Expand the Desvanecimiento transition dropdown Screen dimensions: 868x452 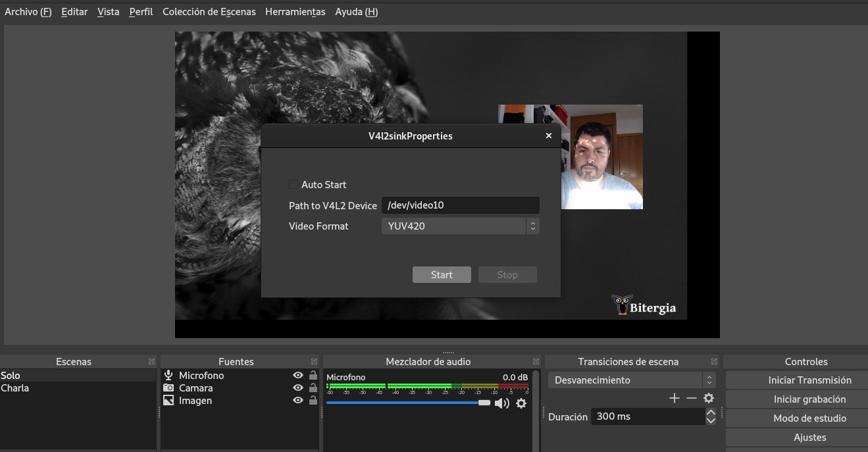click(632, 380)
